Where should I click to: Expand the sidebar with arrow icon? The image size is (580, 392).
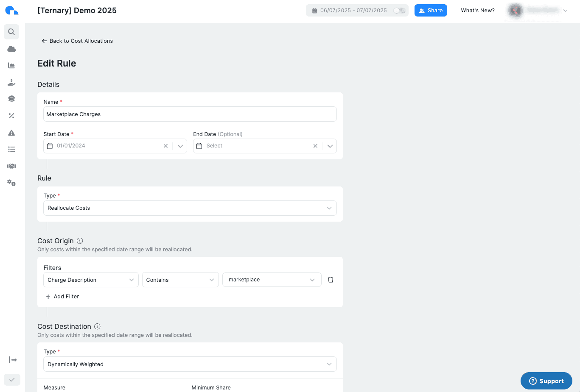tap(13, 360)
